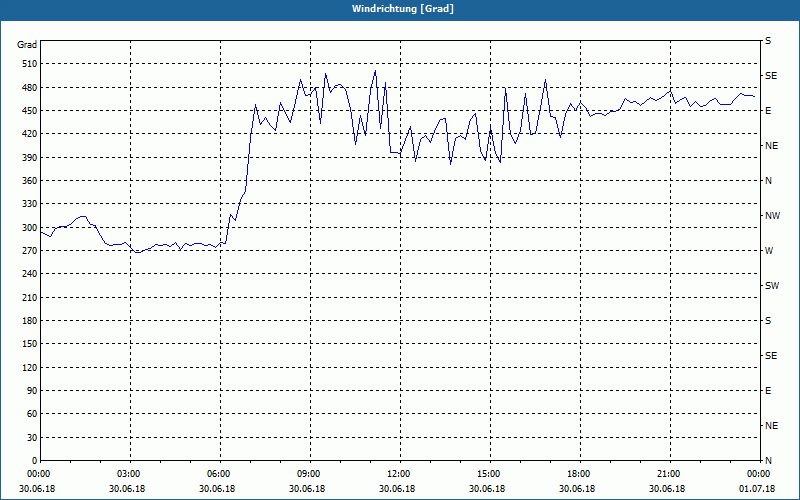Select the 240 y-axis value

point(30,274)
